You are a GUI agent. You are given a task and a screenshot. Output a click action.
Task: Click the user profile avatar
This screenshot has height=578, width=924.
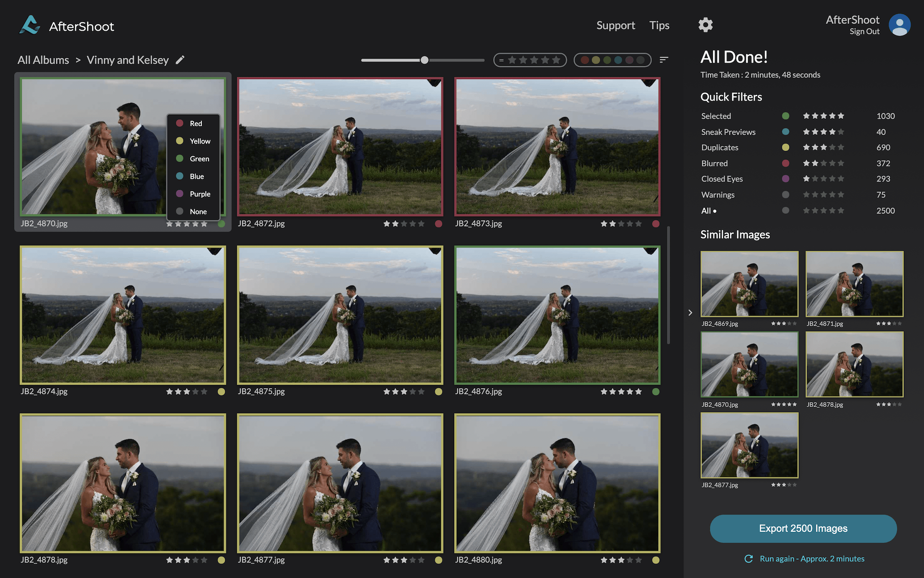(899, 25)
